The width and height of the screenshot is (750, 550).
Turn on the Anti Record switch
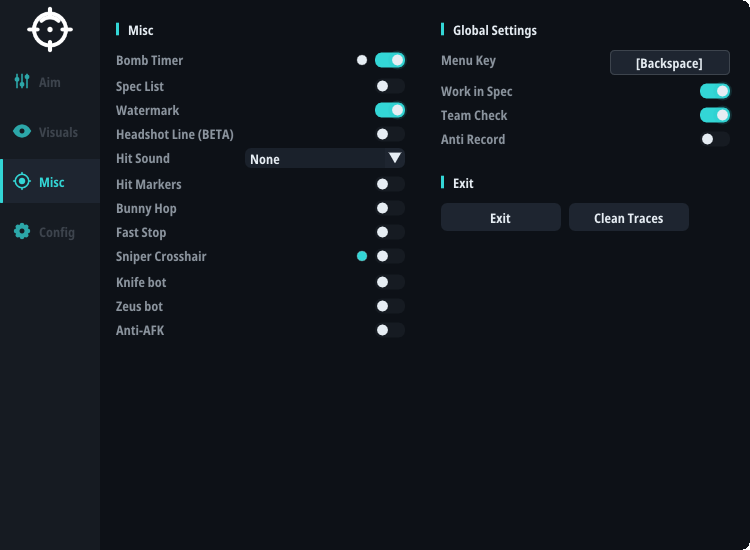[x=715, y=139]
